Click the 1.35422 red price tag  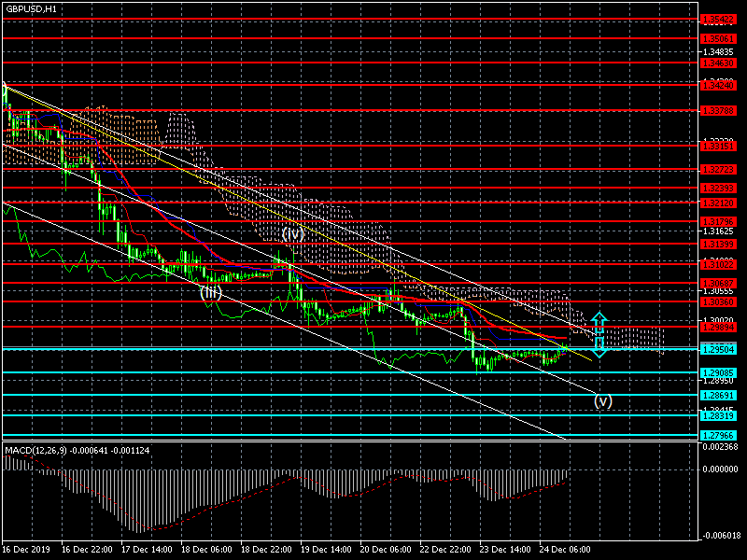(x=718, y=19)
